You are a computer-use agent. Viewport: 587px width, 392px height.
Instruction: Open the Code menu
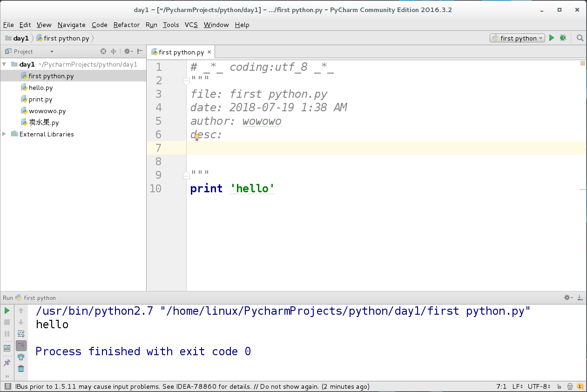(x=100, y=25)
